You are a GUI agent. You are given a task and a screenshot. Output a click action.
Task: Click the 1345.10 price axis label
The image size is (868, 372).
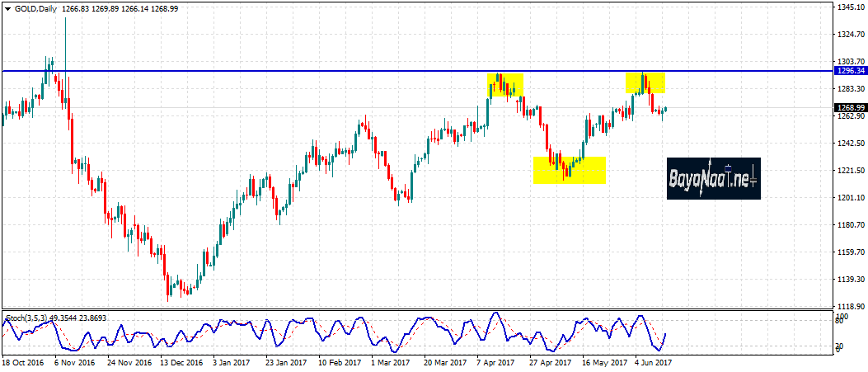tap(849, 7)
